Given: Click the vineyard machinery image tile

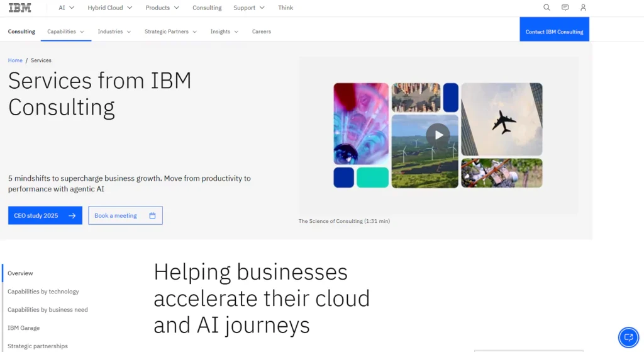Looking at the screenshot, I should click(501, 173).
